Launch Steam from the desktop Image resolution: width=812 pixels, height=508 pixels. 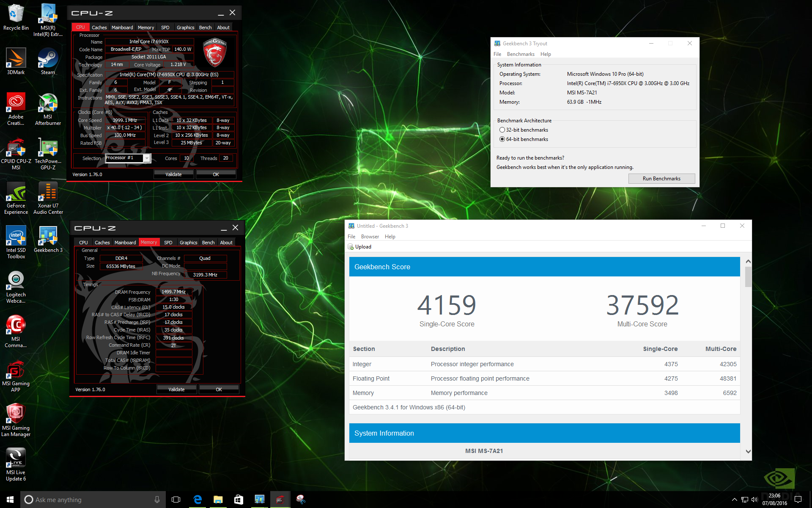pyautogui.click(x=48, y=61)
